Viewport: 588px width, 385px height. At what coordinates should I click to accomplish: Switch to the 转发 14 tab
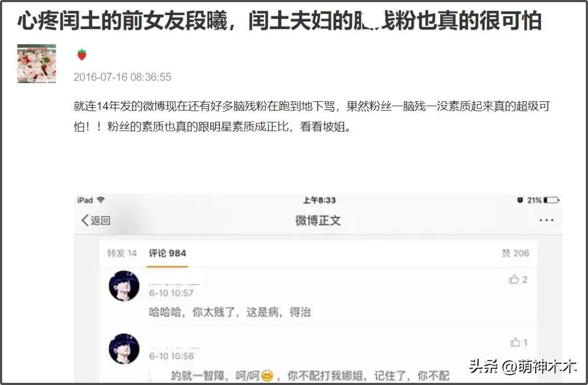pyautogui.click(x=122, y=253)
